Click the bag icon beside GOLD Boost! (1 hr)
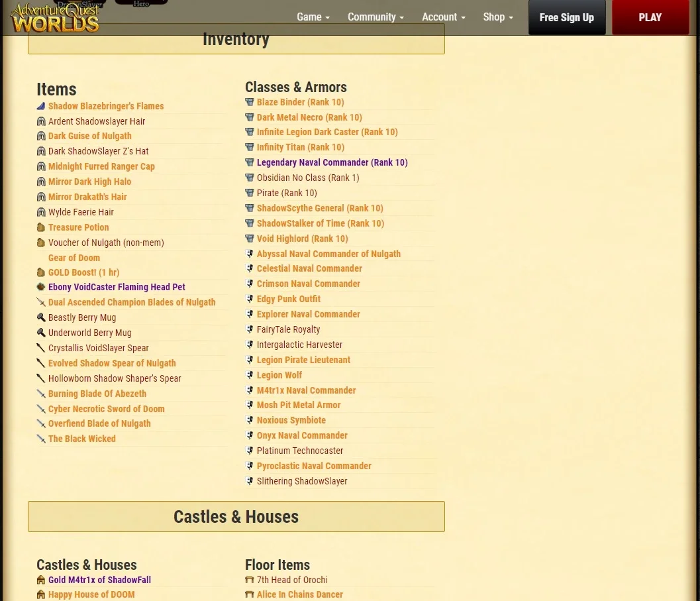700x601 pixels. click(40, 272)
